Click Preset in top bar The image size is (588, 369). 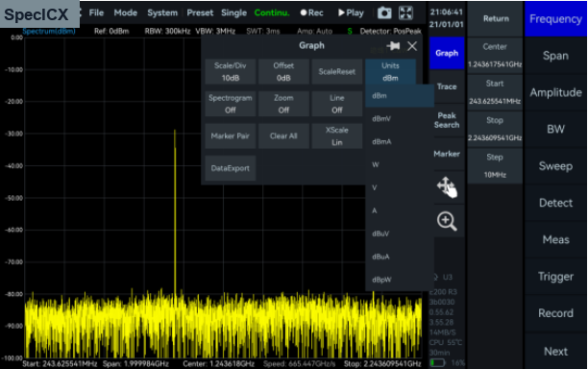tap(200, 12)
